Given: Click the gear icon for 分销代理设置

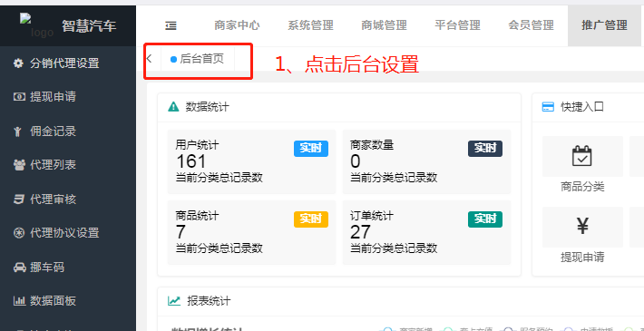Looking at the screenshot, I should click(x=18, y=63).
